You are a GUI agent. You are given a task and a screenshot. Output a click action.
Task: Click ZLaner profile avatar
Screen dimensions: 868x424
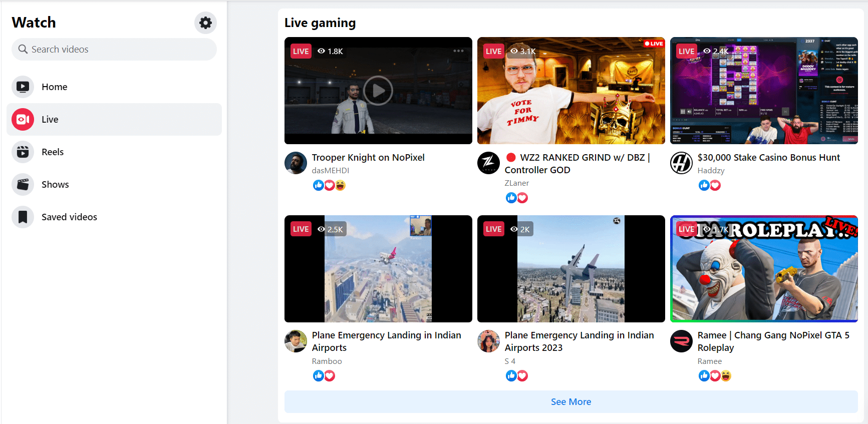pos(488,163)
